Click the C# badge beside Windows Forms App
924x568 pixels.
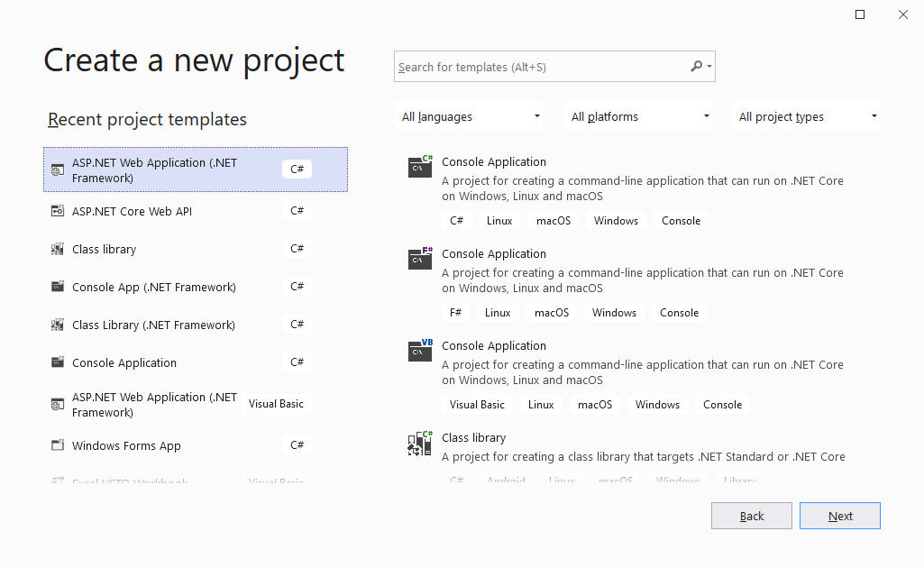[297, 444]
